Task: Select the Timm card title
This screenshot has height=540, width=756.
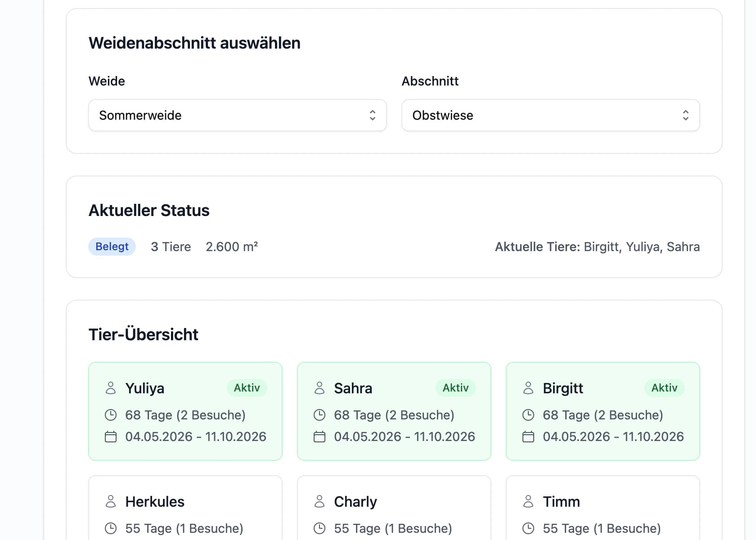Action: (x=562, y=502)
